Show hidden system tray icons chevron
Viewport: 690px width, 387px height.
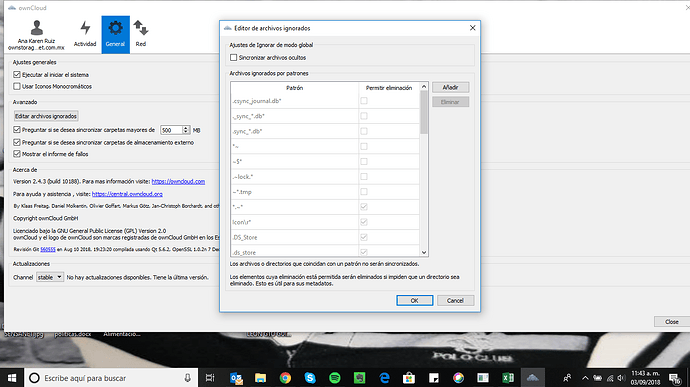point(585,378)
